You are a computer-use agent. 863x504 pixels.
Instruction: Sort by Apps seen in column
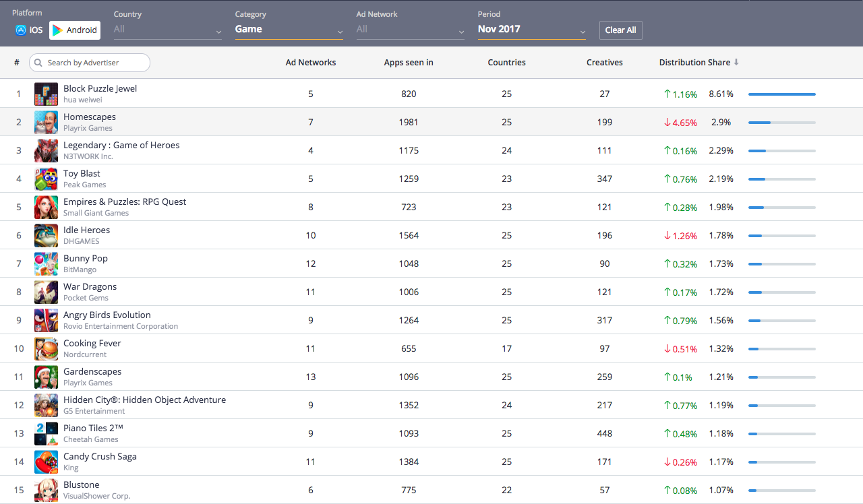click(x=409, y=63)
